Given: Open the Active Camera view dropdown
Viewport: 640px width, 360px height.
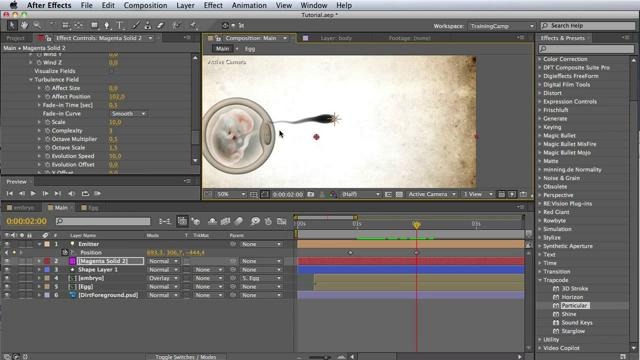Looking at the screenshot, I should tap(432, 194).
